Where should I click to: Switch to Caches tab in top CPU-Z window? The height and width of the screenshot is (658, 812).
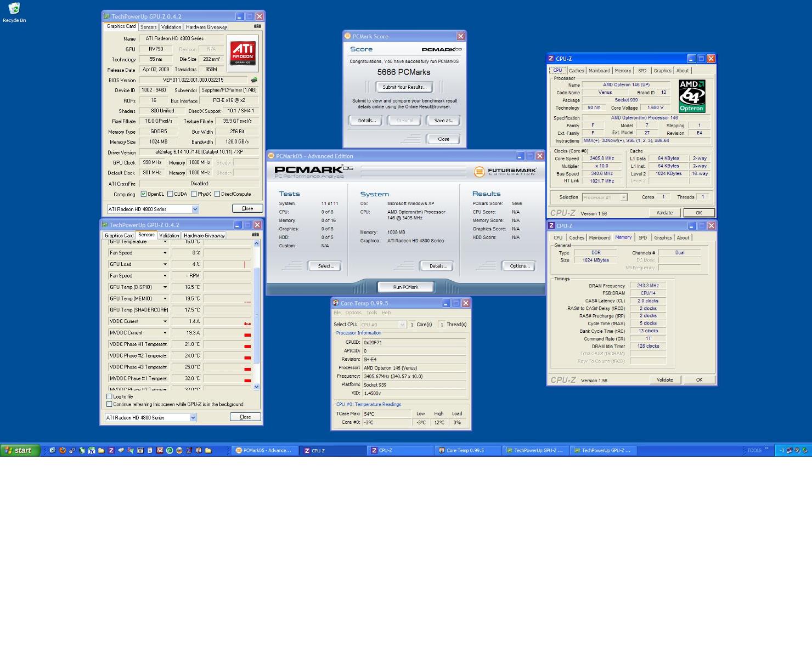click(x=576, y=71)
